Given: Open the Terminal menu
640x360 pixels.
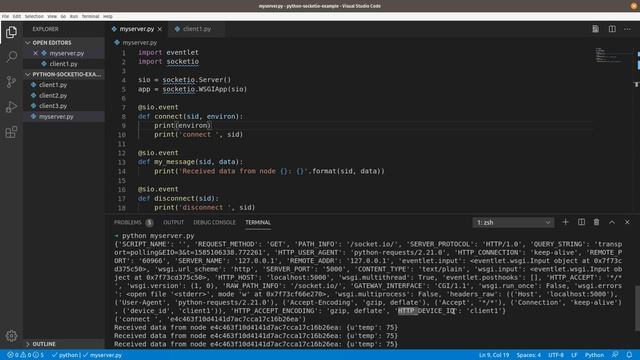Looking at the screenshot, I should click(x=90, y=16).
